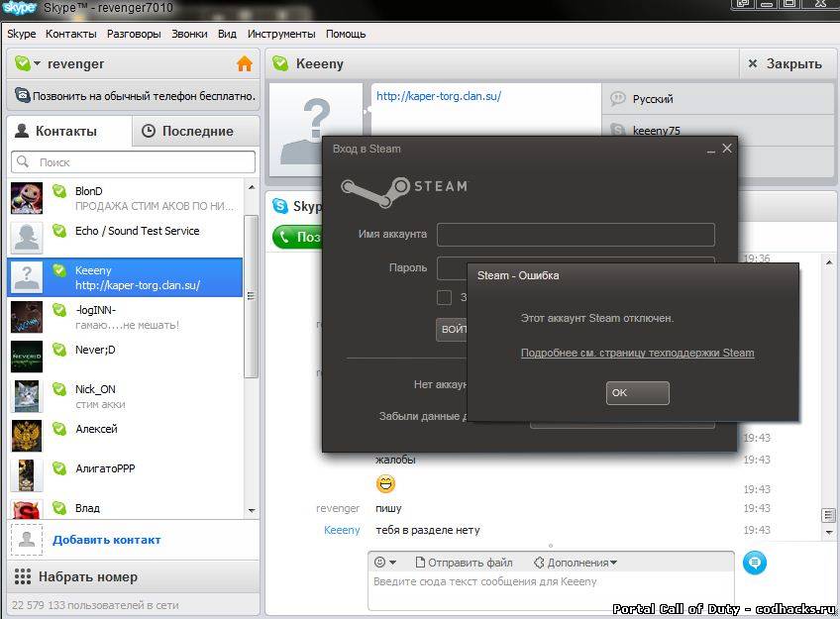Click the Отправить файл button
Image resolution: width=840 pixels, height=619 pixels.
click(x=464, y=563)
